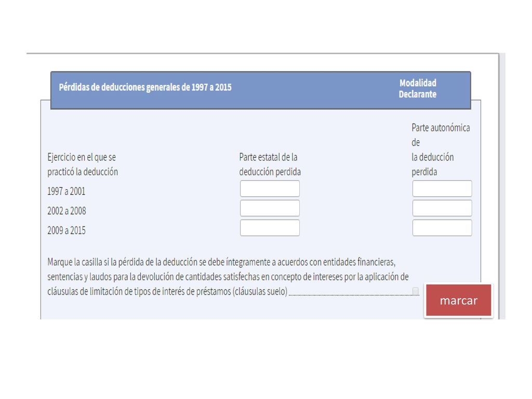
Task: Click the Parte estatal de la deducción heading
Action: (270, 165)
